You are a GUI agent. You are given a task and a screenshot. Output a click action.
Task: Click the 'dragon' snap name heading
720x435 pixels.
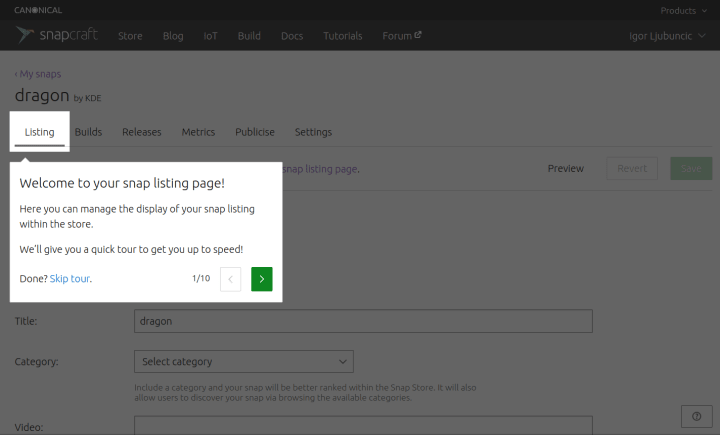click(x=42, y=95)
